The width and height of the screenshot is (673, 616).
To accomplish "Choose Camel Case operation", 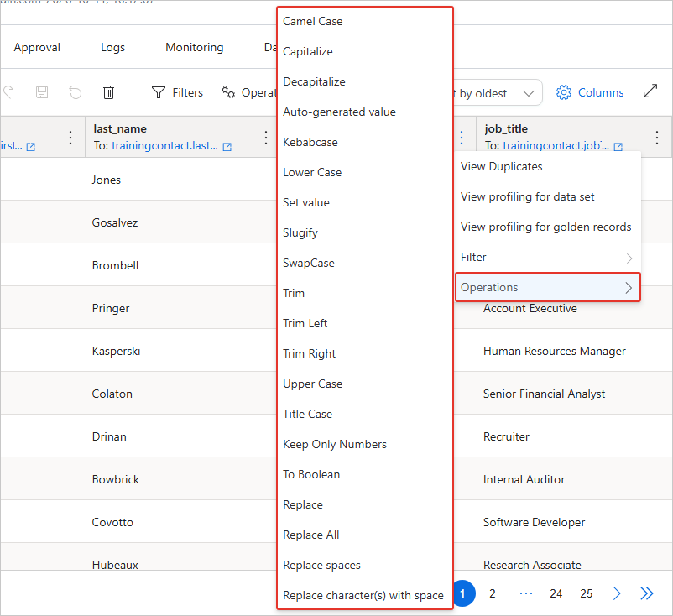I will (x=365, y=22).
